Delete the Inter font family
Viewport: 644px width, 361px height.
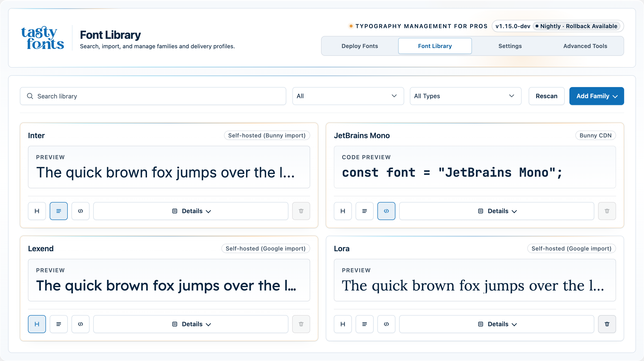[x=301, y=211]
